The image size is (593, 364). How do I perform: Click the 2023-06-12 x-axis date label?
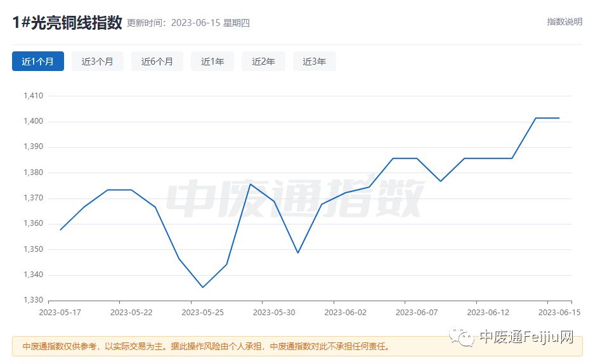tap(488, 313)
